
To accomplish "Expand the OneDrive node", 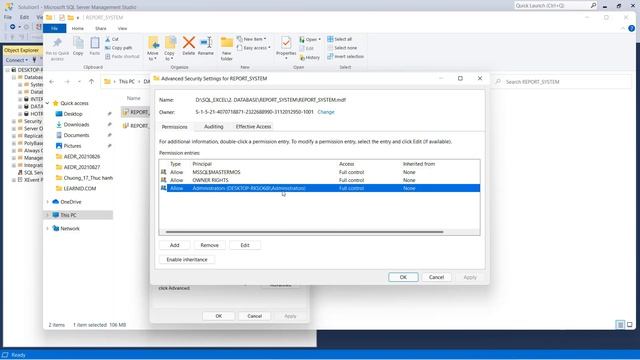I will (48, 202).
